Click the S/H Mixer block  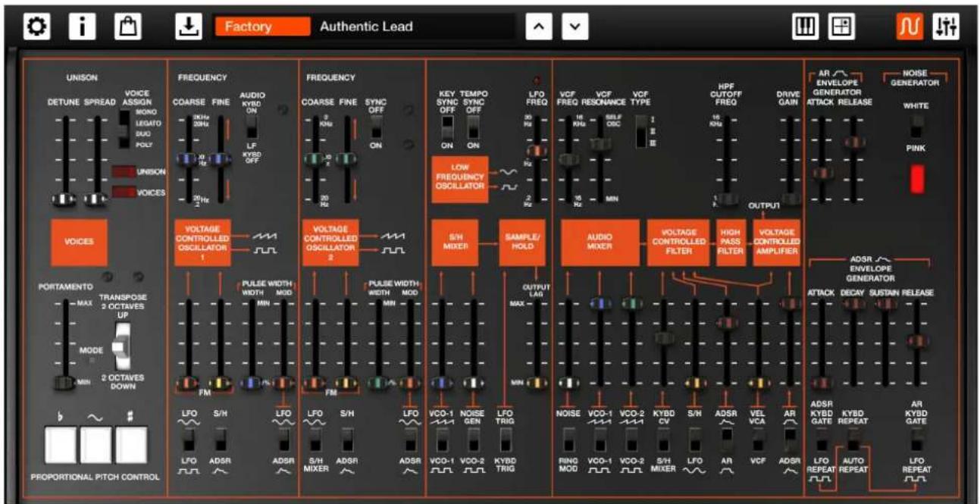tap(455, 242)
